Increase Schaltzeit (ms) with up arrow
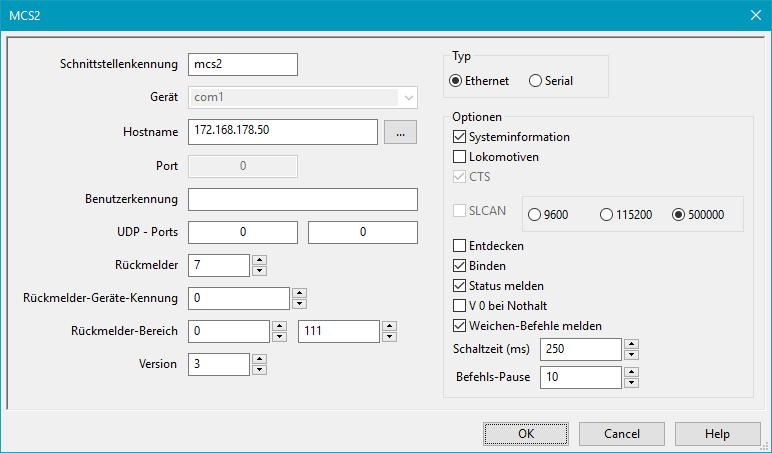This screenshot has width=772, height=453. coord(631,344)
